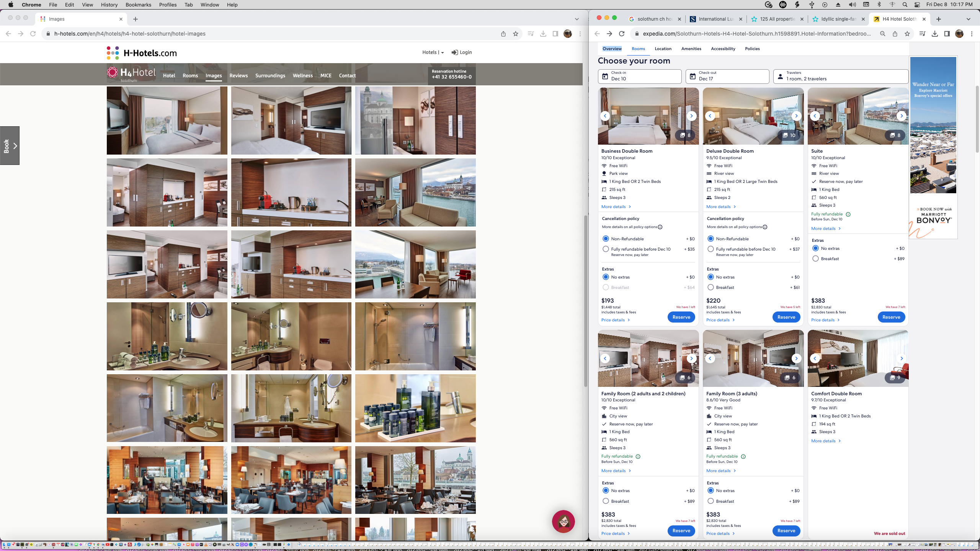Open Check-in Dec 10 date picker

[x=640, y=76]
